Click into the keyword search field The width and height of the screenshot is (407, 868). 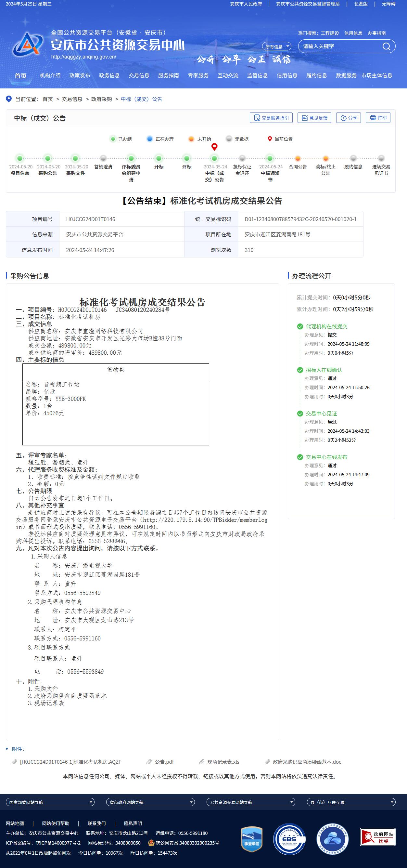point(340,46)
